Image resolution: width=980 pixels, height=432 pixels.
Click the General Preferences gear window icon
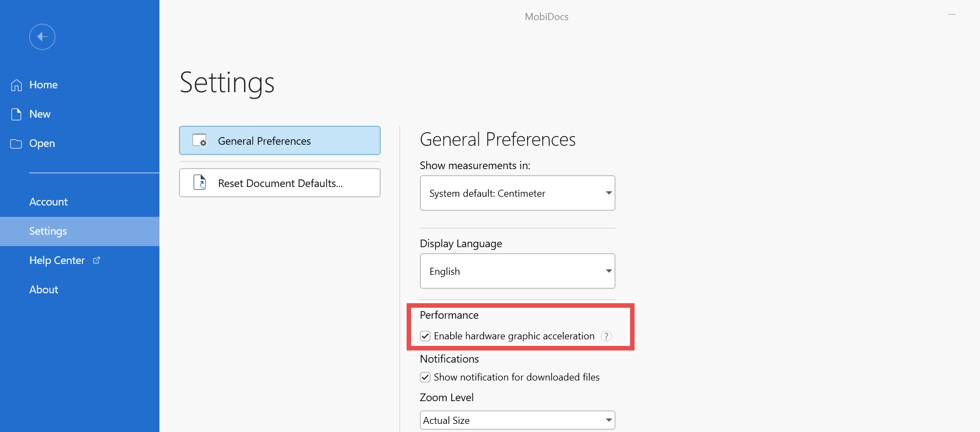point(200,140)
